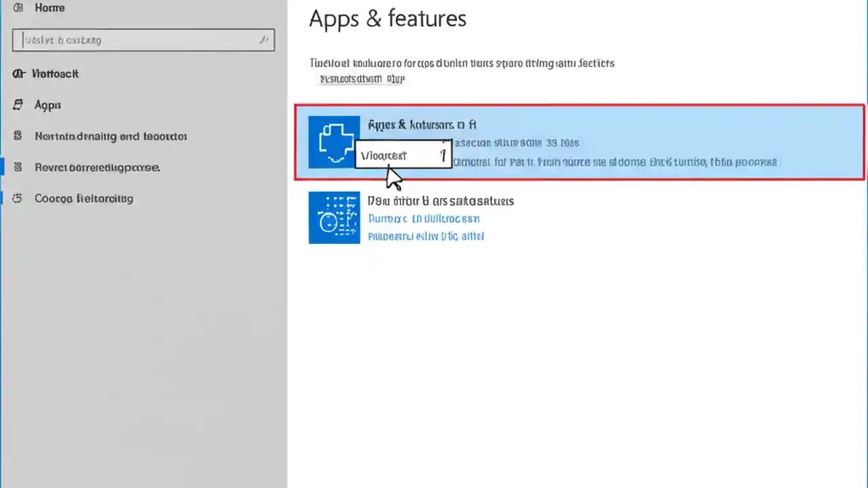This screenshot has width=868, height=488.
Task: Click the blue puzzle icon of the highlighted app
Action: tap(334, 142)
